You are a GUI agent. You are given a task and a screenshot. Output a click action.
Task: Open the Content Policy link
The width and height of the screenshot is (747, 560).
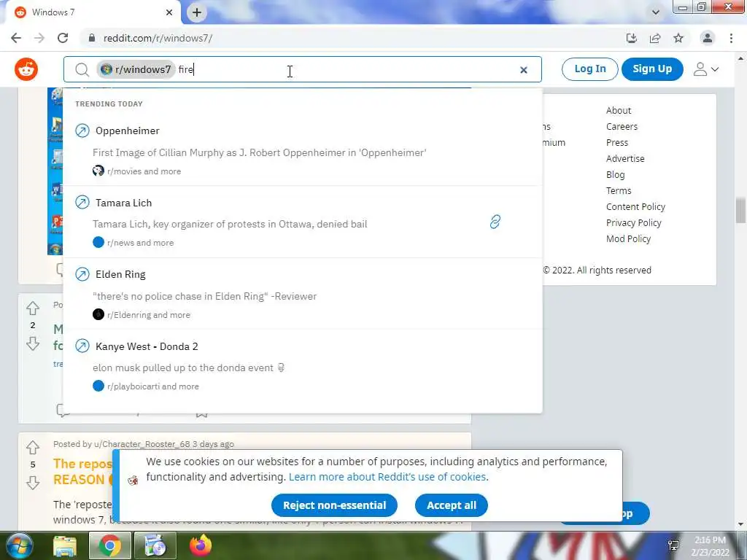[635, 206]
